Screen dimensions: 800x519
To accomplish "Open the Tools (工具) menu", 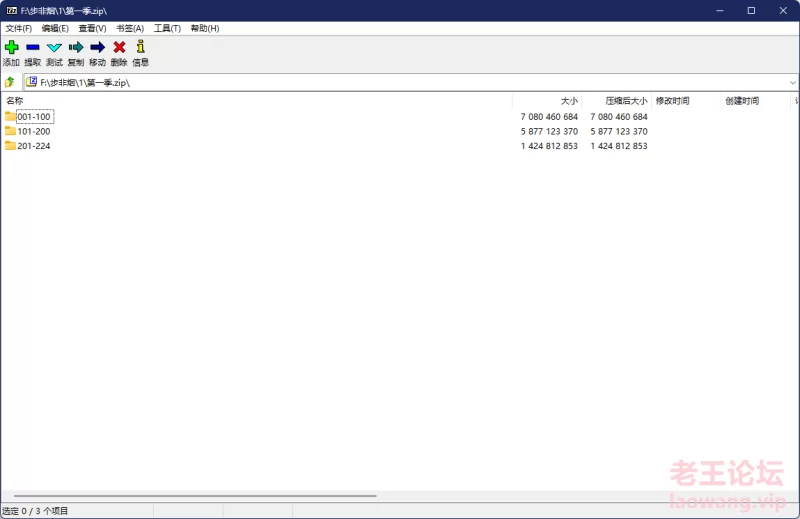I will tap(167, 28).
